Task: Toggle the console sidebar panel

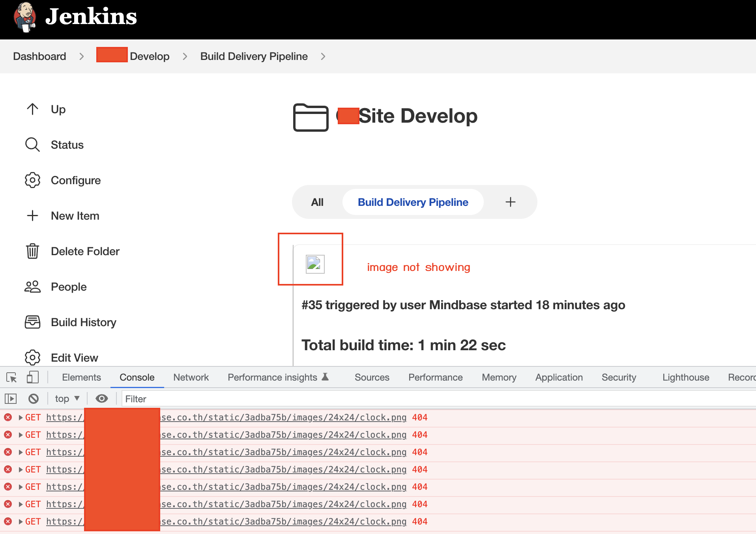Action: (11, 399)
